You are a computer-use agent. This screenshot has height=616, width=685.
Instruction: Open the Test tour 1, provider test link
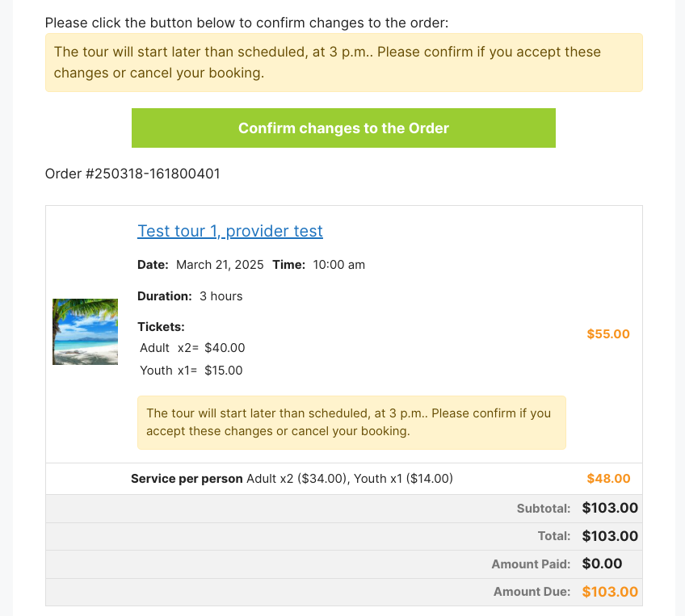[230, 231]
